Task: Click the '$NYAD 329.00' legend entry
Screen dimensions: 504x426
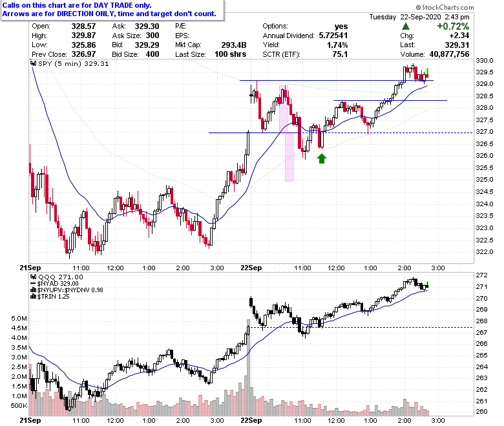Action: pyautogui.click(x=58, y=284)
